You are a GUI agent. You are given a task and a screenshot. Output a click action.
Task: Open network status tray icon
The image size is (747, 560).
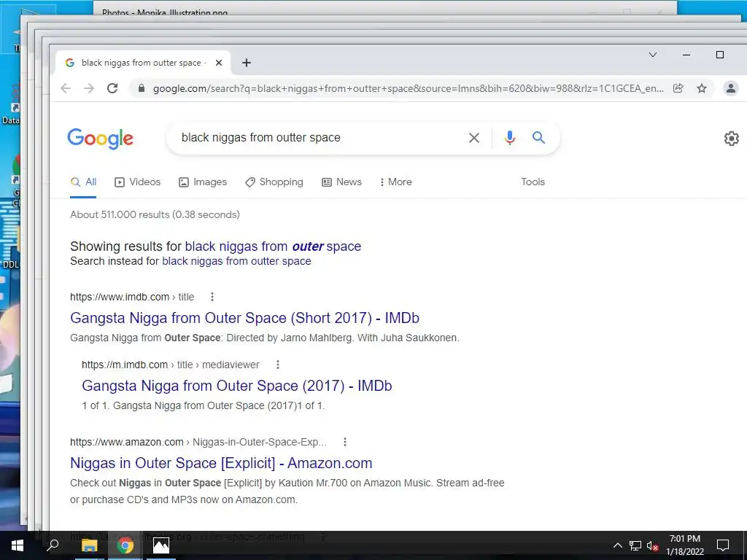[x=635, y=545]
